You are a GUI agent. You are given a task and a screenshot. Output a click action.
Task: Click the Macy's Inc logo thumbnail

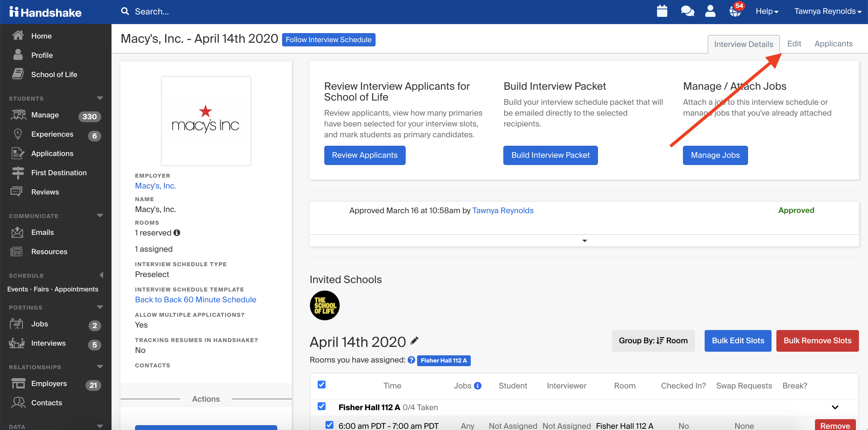point(206,121)
